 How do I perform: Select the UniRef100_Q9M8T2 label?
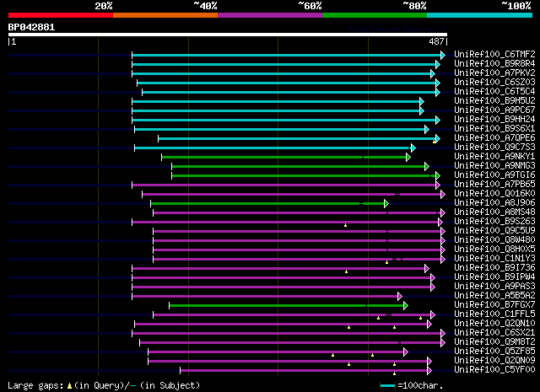[x=494, y=342]
